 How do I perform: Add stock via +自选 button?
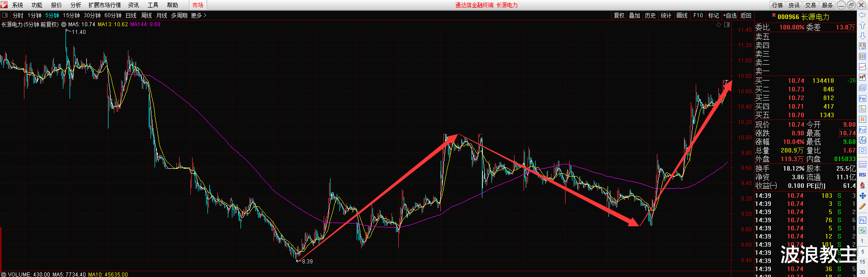[730, 15]
